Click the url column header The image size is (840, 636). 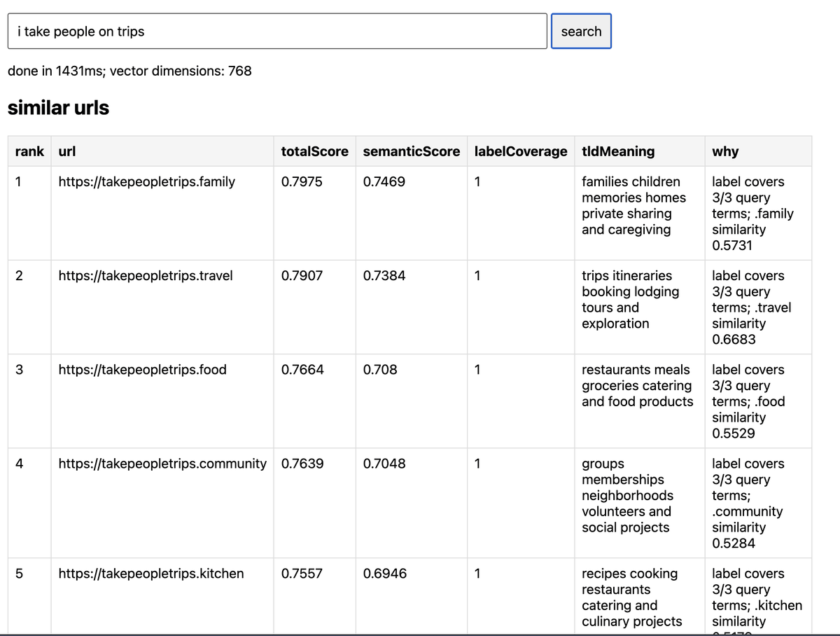click(162, 151)
